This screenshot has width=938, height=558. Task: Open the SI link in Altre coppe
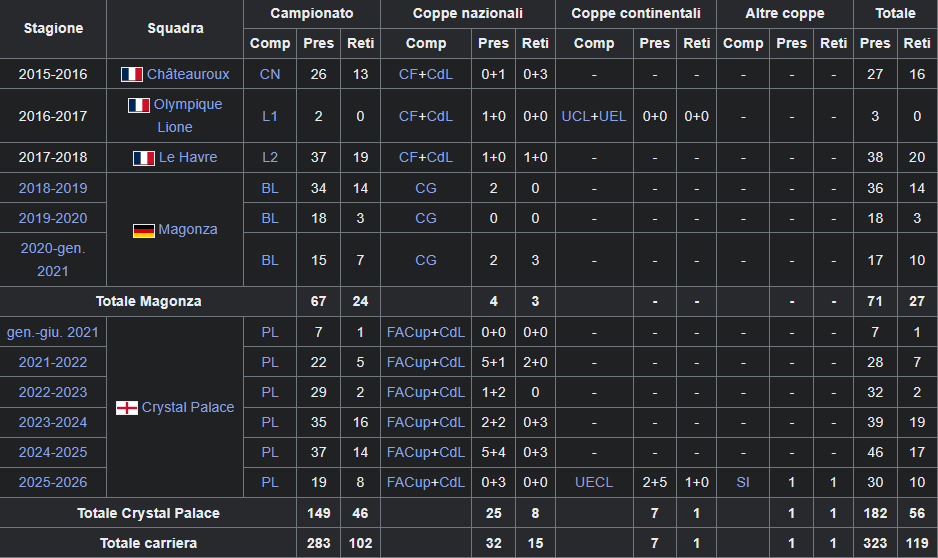tap(743, 482)
